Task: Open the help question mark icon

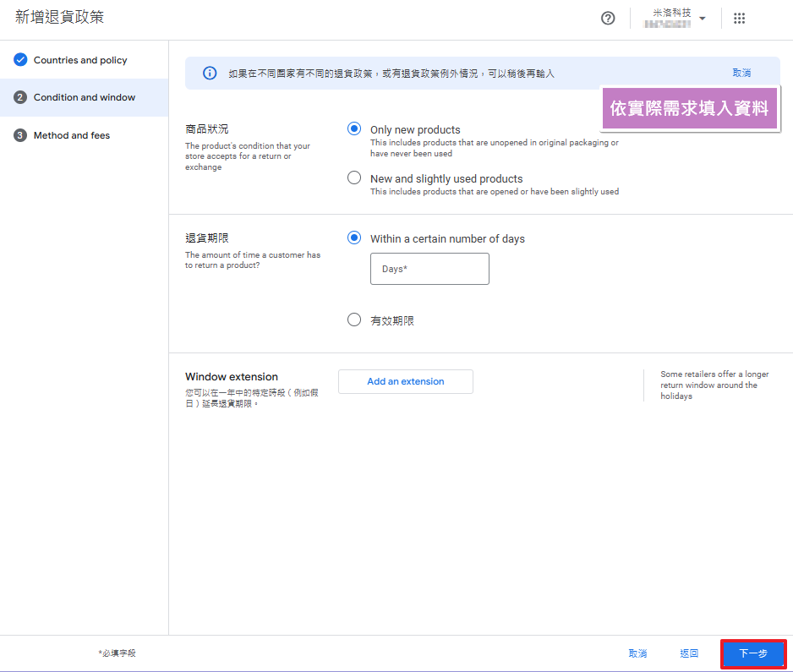Action: point(608,19)
